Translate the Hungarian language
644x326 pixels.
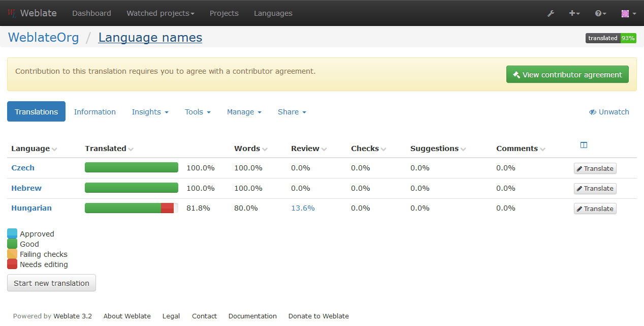[x=595, y=209]
